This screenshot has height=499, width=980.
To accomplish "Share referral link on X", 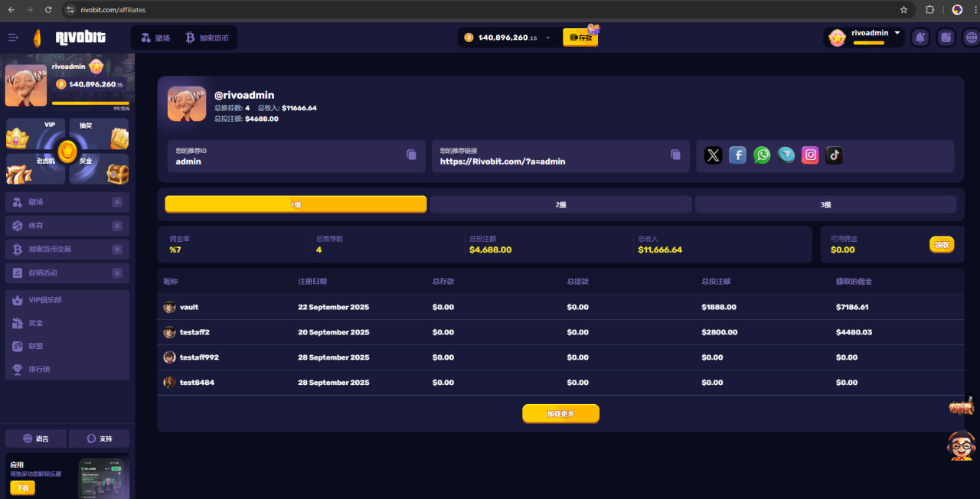I will click(x=713, y=155).
